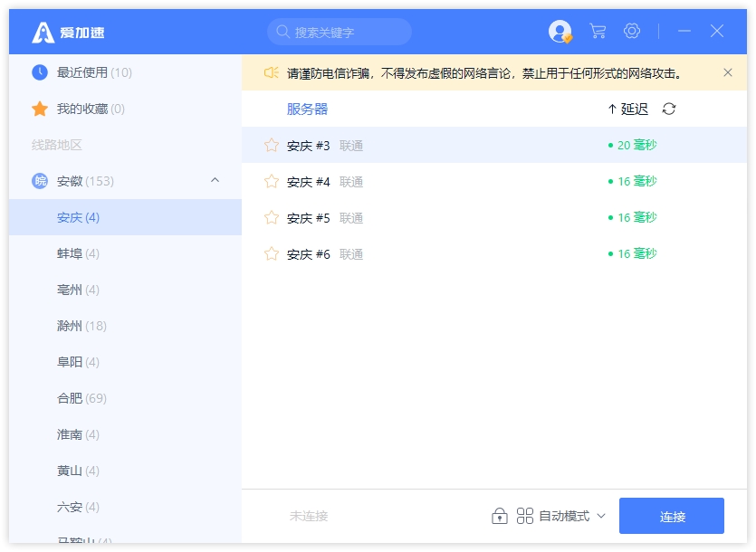Select city 黄山 (4)
The width and height of the screenshot is (756, 552).
tap(125, 471)
